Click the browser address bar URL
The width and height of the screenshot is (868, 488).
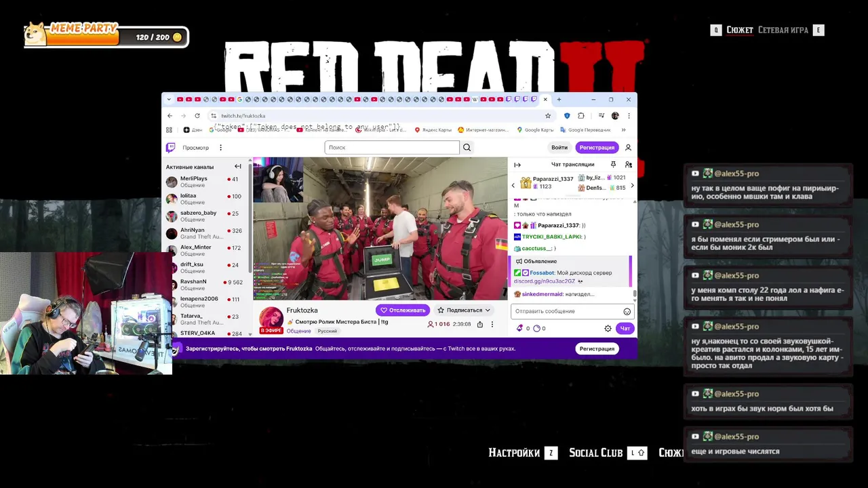click(243, 116)
